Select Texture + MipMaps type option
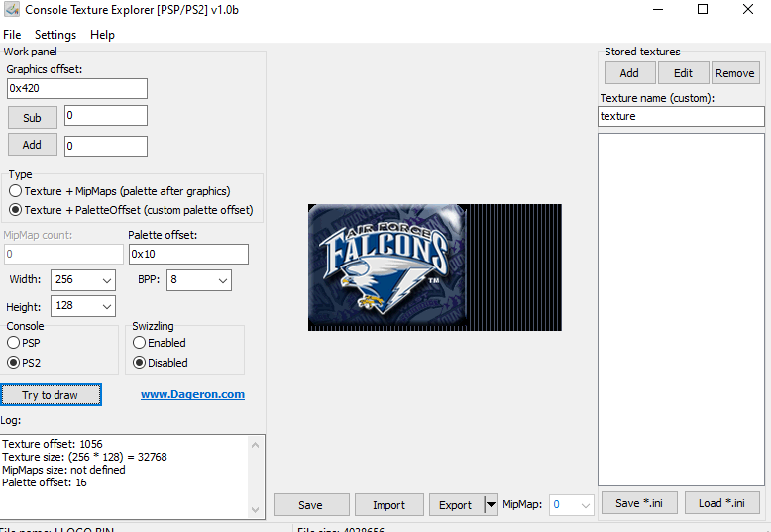 pyautogui.click(x=120, y=191)
